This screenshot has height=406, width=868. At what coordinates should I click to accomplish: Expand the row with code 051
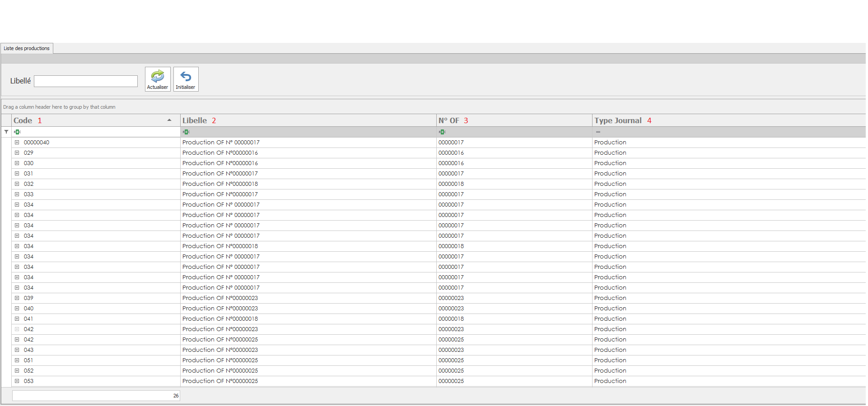pos(17,360)
